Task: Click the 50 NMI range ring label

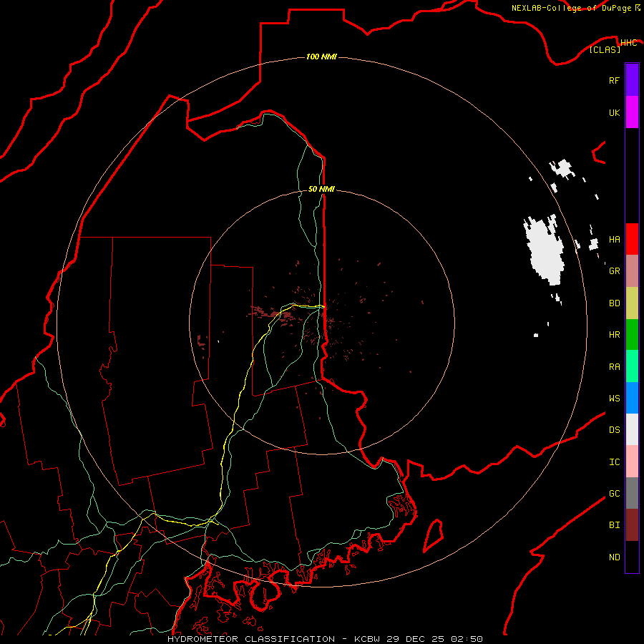Action: pos(321,189)
